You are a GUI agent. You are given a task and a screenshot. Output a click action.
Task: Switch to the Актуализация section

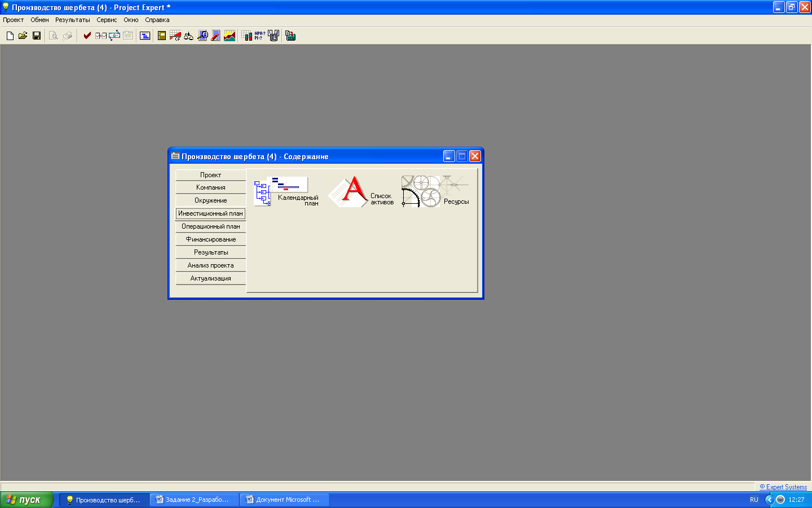pos(210,278)
